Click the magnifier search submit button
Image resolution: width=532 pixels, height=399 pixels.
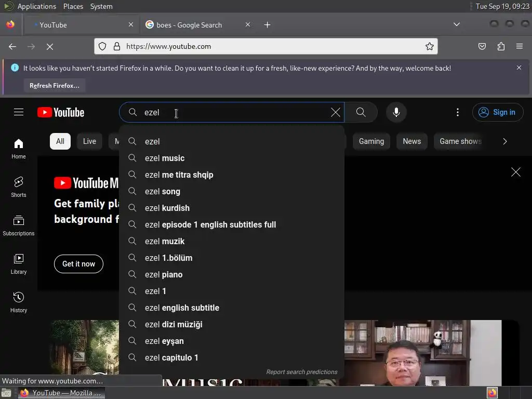(x=361, y=112)
